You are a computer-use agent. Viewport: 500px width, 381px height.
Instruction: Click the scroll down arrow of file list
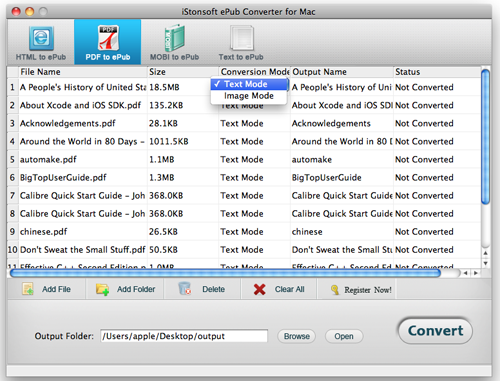pos(486,263)
